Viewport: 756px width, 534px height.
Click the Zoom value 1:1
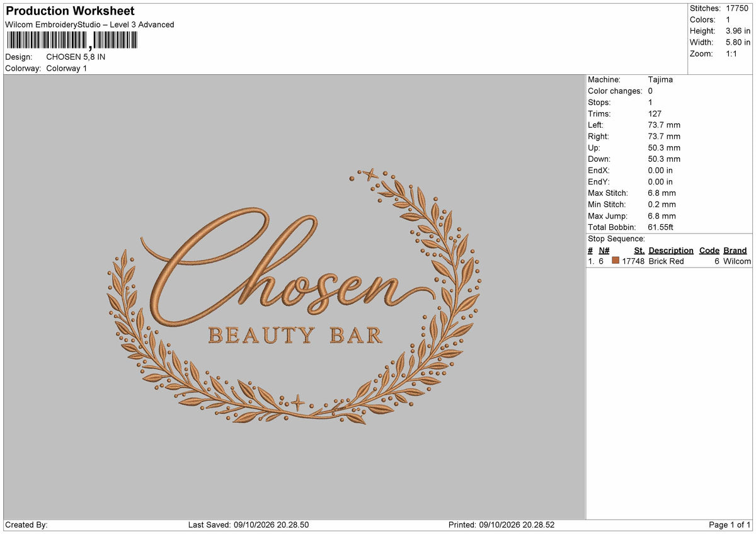732,54
